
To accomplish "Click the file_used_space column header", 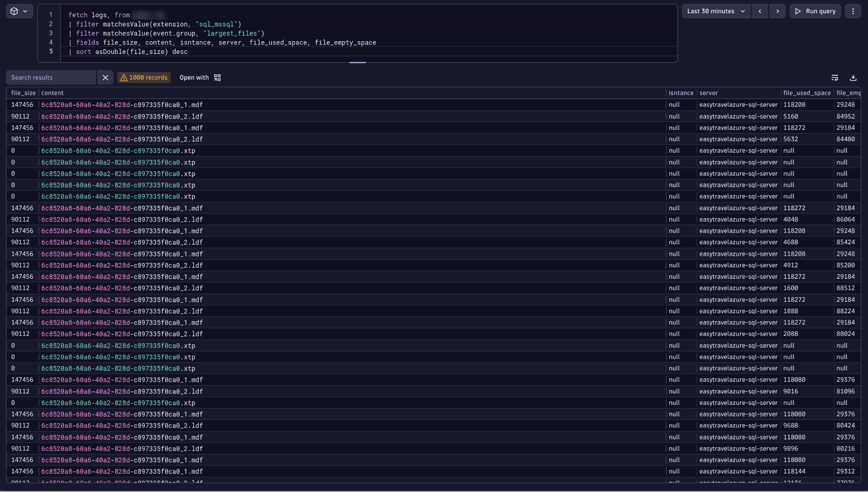I will [x=806, y=93].
